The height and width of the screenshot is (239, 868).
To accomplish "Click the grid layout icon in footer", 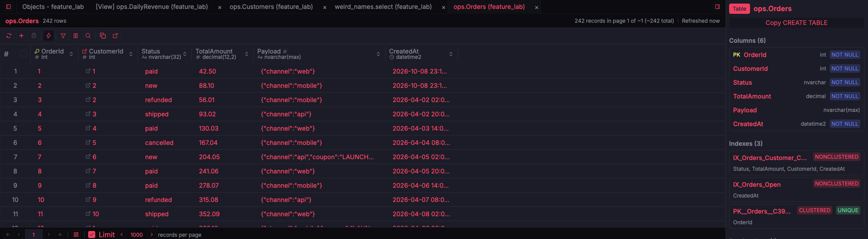I will click(76, 235).
